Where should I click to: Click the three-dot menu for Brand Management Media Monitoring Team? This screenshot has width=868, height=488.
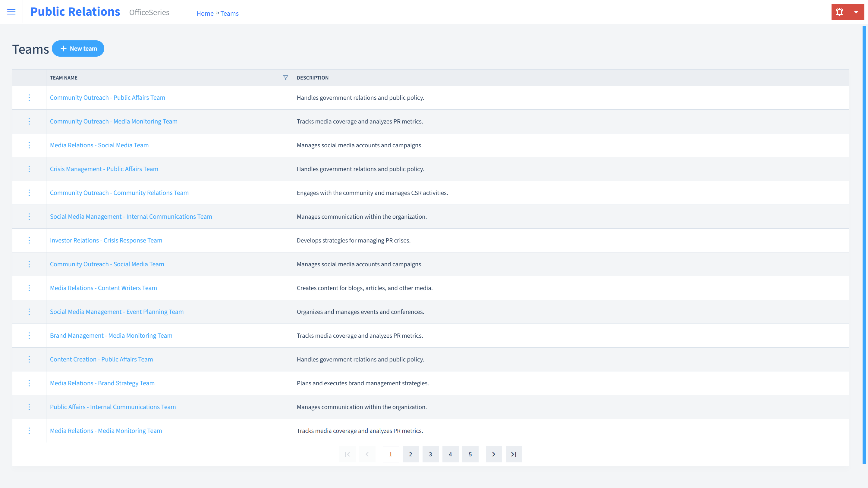(29, 336)
